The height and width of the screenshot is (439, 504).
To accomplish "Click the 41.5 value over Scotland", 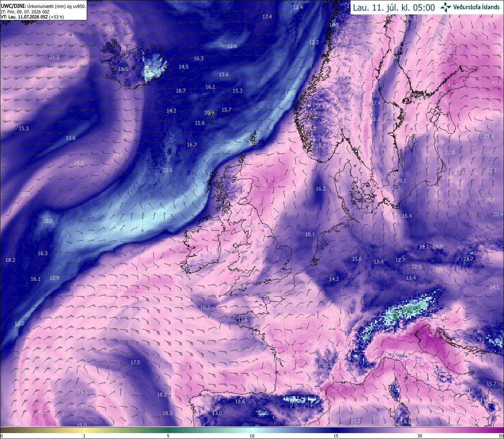I will pyautogui.click(x=258, y=189).
